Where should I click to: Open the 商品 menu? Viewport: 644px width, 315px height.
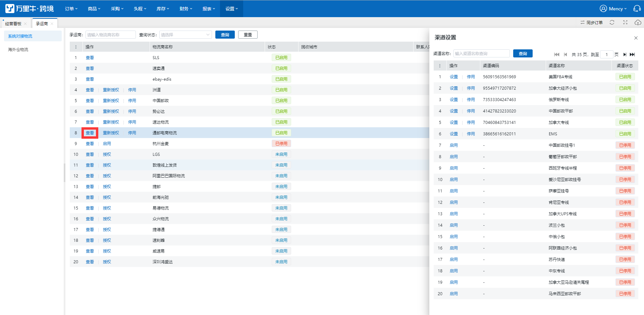click(94, 9)
